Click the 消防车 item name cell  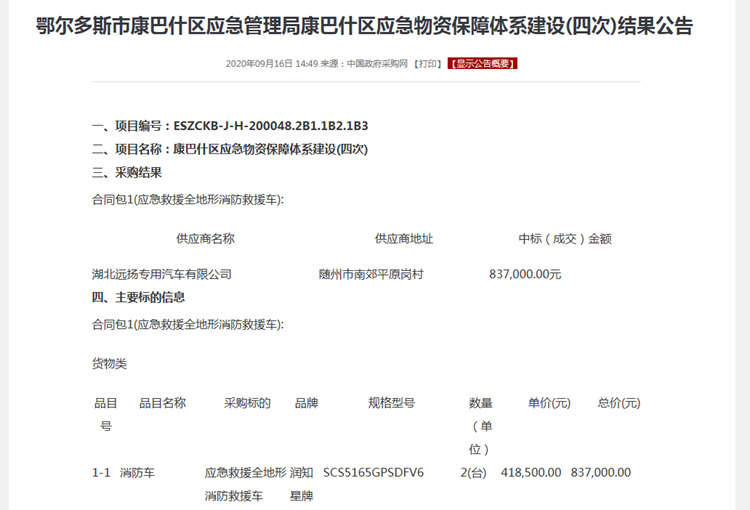coord(137,472)
